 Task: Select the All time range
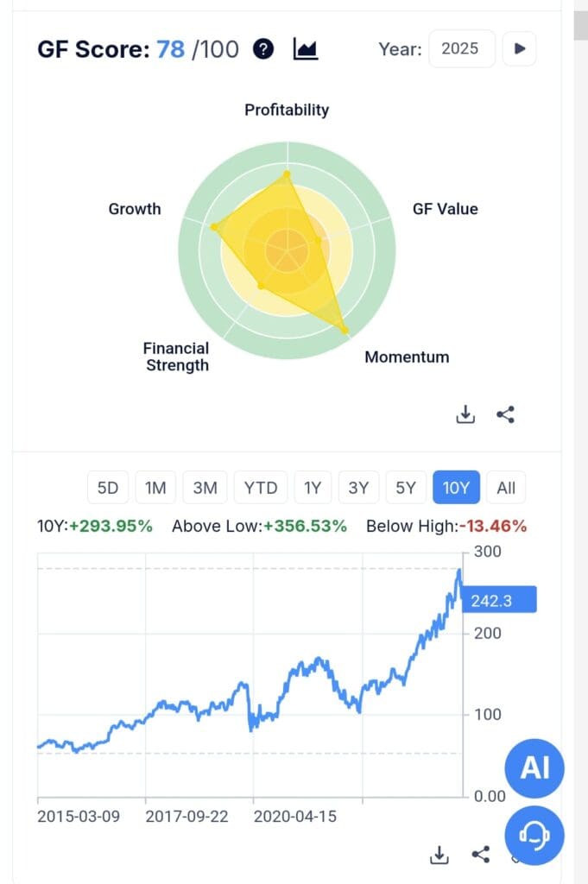click(x=505, y=488)
